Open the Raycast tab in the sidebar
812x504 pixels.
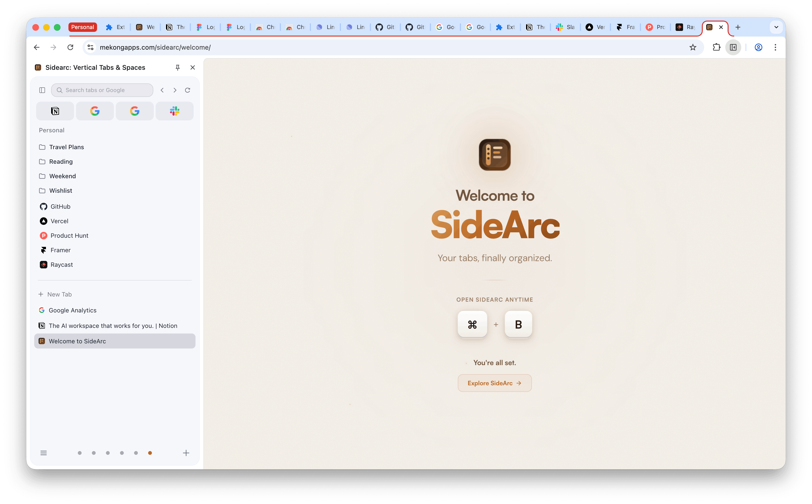[61, 264]
